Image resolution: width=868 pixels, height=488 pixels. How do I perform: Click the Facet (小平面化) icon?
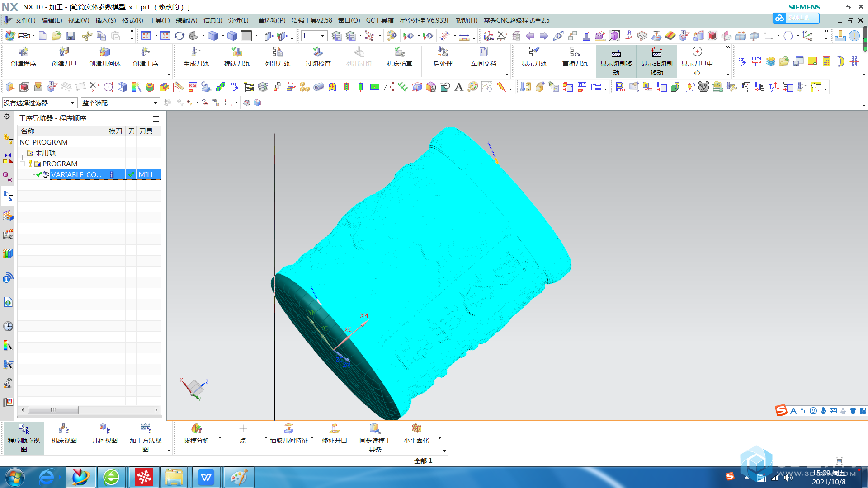point(416,434)
